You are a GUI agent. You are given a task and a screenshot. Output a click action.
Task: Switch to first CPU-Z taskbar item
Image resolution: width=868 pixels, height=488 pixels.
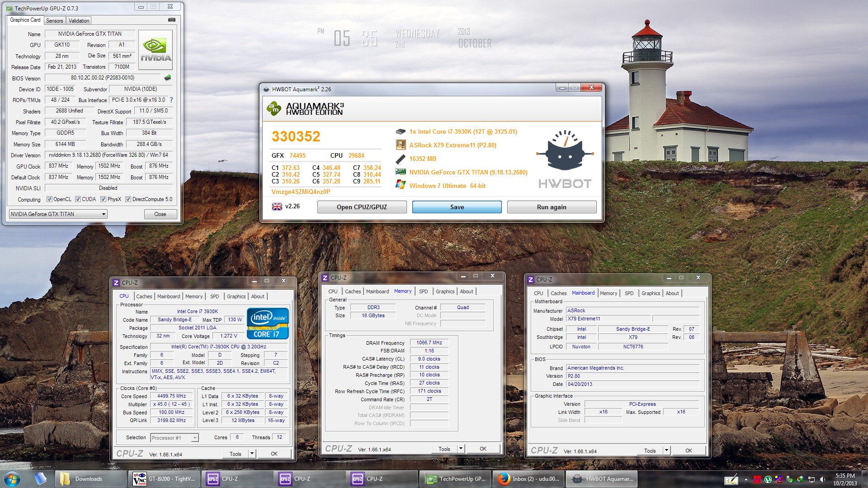(x=236, y=479)
